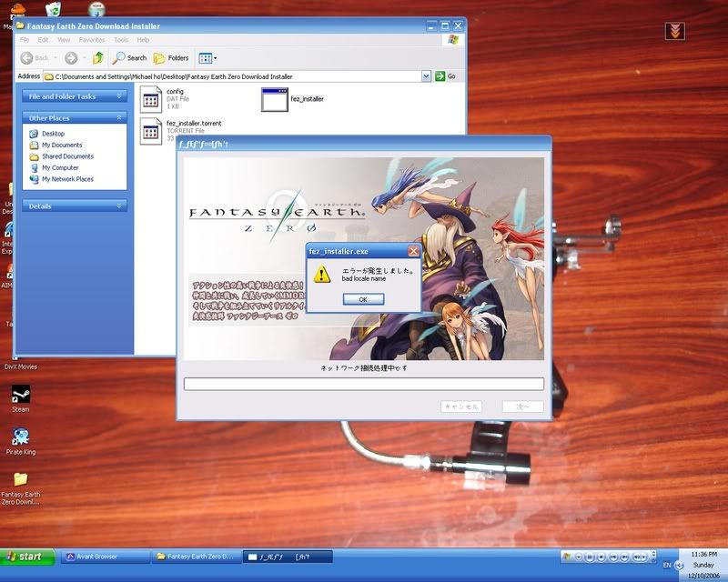The height and width of the screenshot is (582, 728).
Task: Select the fez_installer application icon
Action: click(x=275, y=99)
